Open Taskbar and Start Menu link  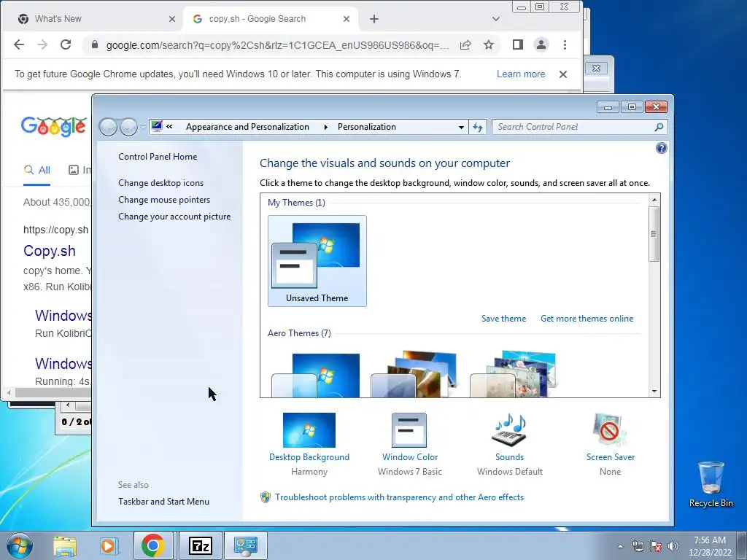pos(163,502)
